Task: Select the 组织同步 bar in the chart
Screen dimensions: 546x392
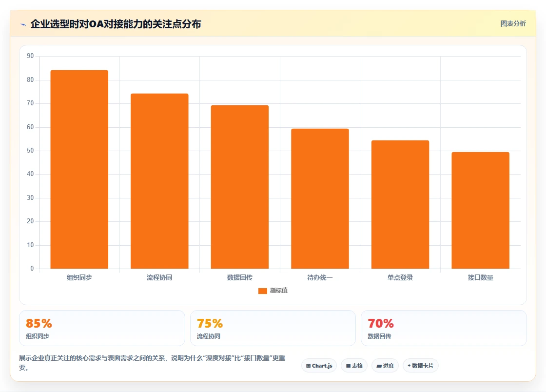Action: click(x=79, y=169)
